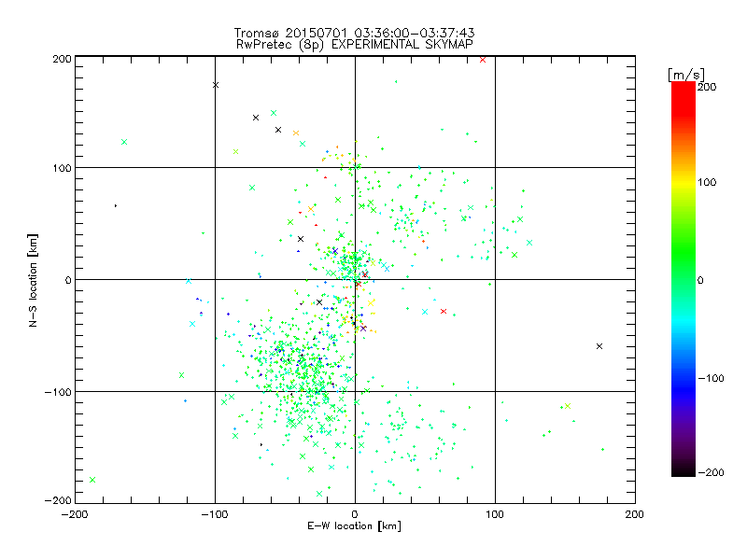Click the black bottom section of the colorbar
The width and height of the screenshot is (747, 560).
684,469
